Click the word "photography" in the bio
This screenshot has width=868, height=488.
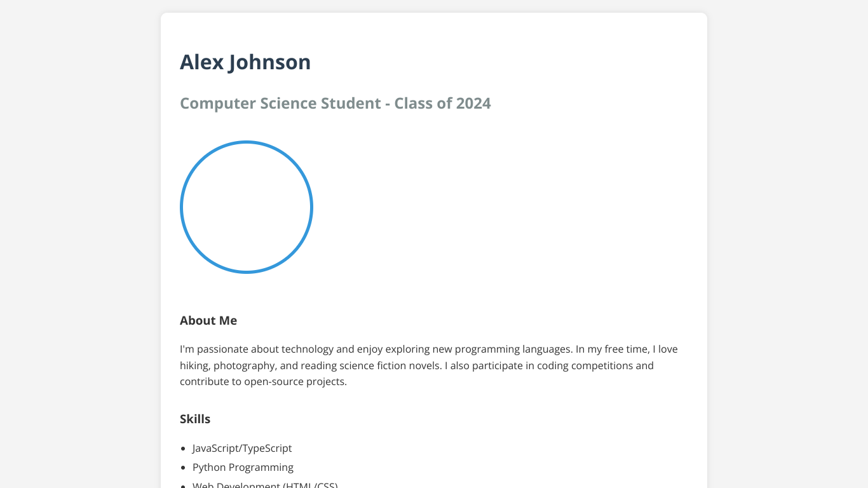coord(243,366)
